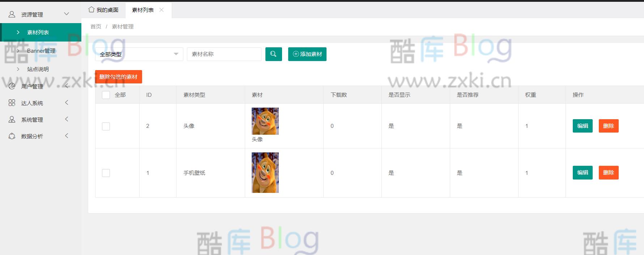Open Banner管理 in sidebar

click(x=41, y=51)
